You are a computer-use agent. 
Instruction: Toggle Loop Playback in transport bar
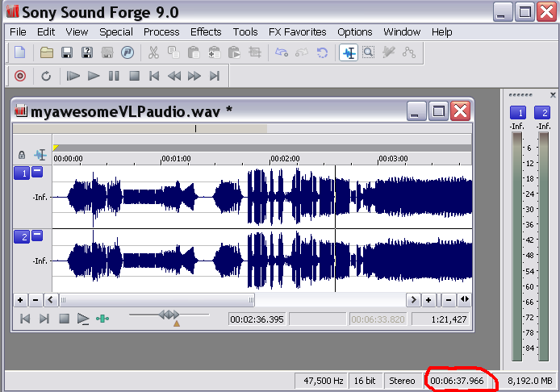click(46, 76)
